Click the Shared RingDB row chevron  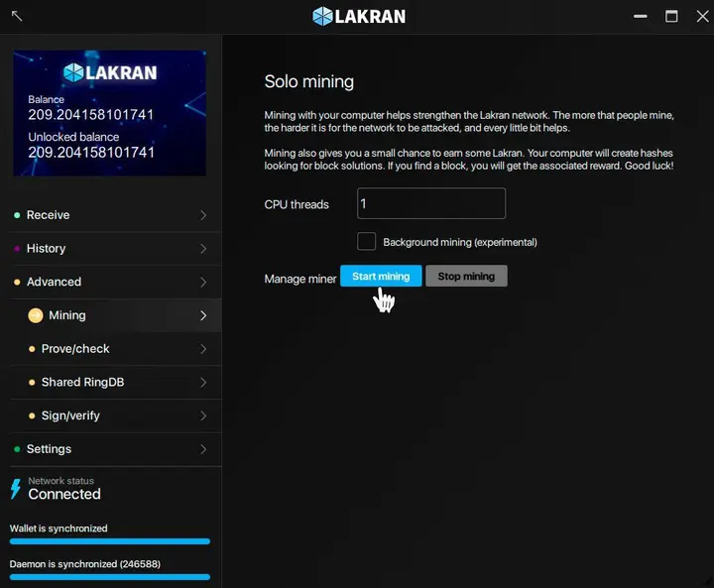pos(203,382)
